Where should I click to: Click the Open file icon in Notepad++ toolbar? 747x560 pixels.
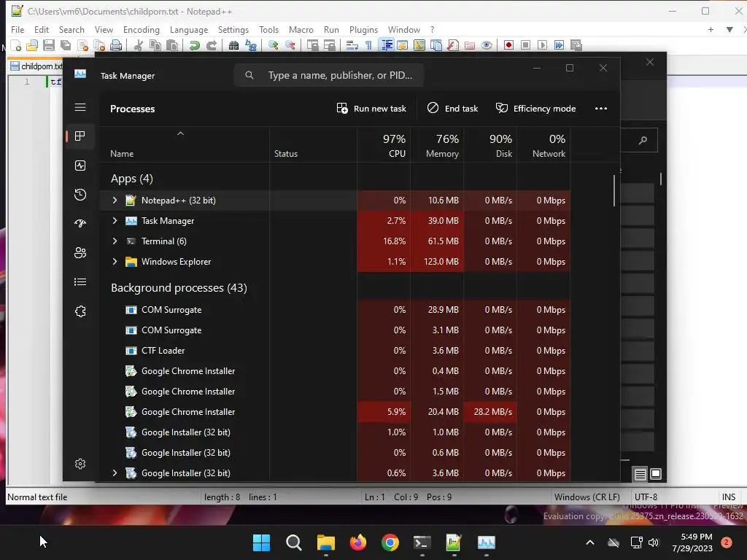pyautogui.click(x=32, y=45)
